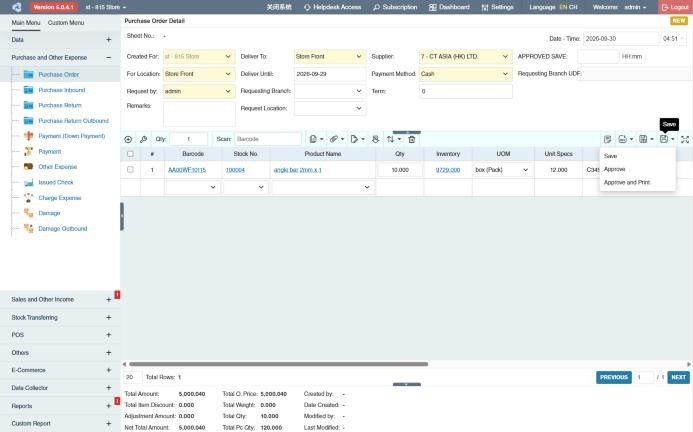
Task: Open Purchase Inbound in the sidebar
Action: coord(61,90)
